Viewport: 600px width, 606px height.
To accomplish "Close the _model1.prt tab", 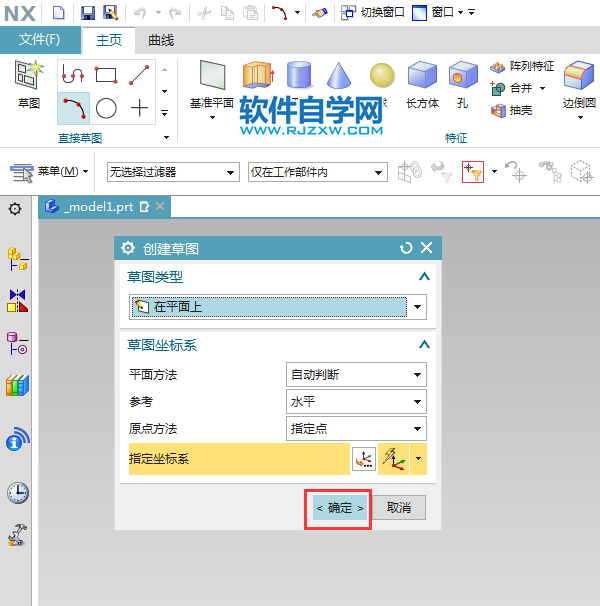I will click(160, 207).
